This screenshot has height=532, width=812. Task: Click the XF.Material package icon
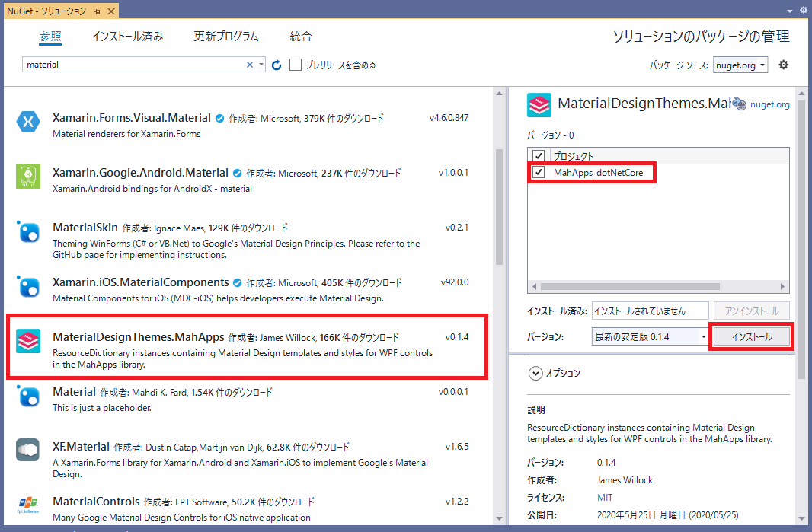28,451
